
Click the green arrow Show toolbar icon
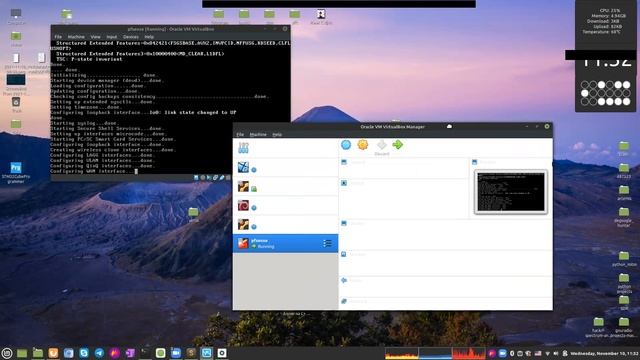pos(398,144)
